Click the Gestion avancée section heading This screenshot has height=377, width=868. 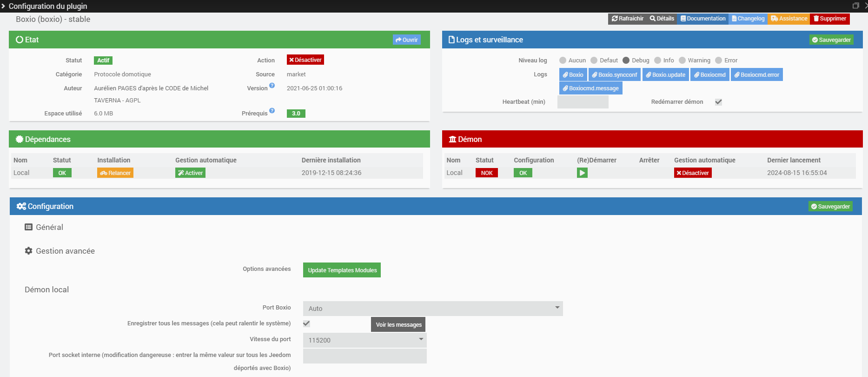coord(65,251)
